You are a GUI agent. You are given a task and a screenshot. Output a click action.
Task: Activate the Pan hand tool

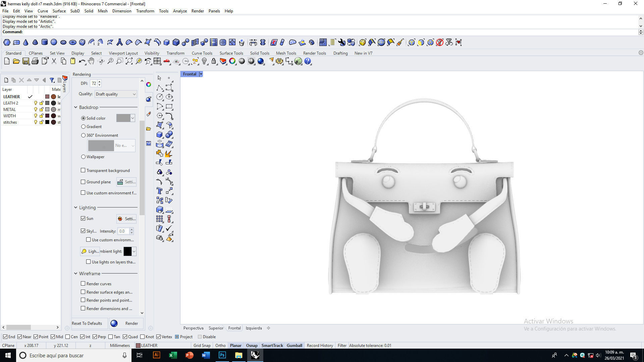click(91, 61)
